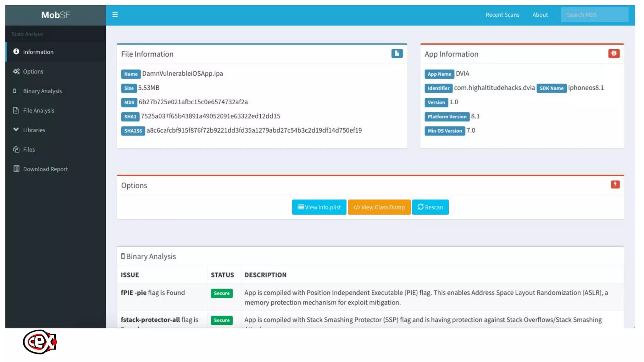644x362 pixels.
Task: Click View Info.plist button
Action: coord(319,207)
